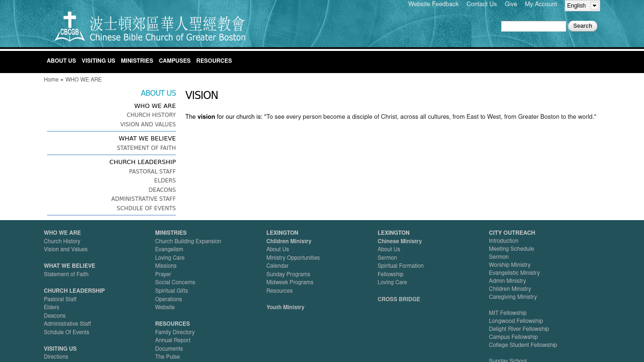The height and width of the screenshot is (362, 644).
Task: Open STATEMENT OF FAITH sidebar item
Action: click(146, 148)
